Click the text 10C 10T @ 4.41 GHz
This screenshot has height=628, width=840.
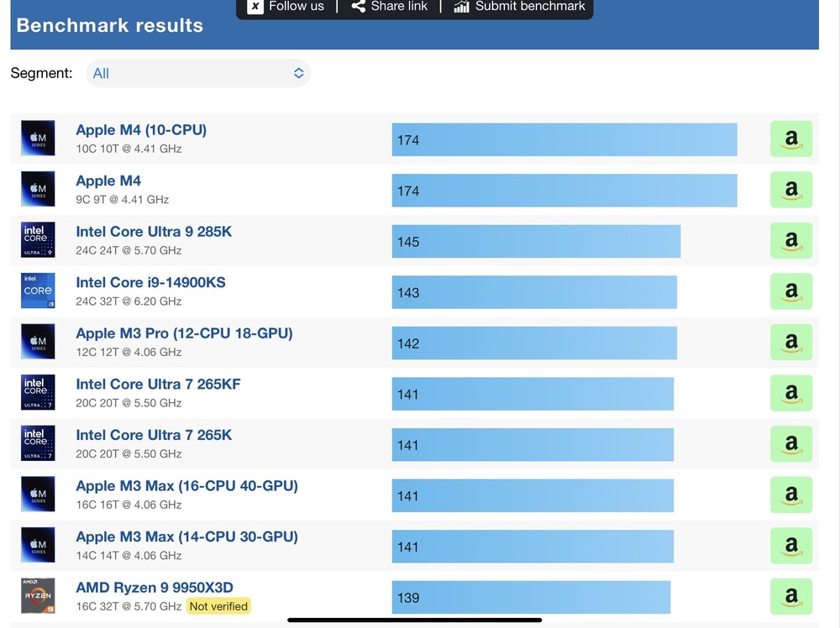tap(129, 149)
